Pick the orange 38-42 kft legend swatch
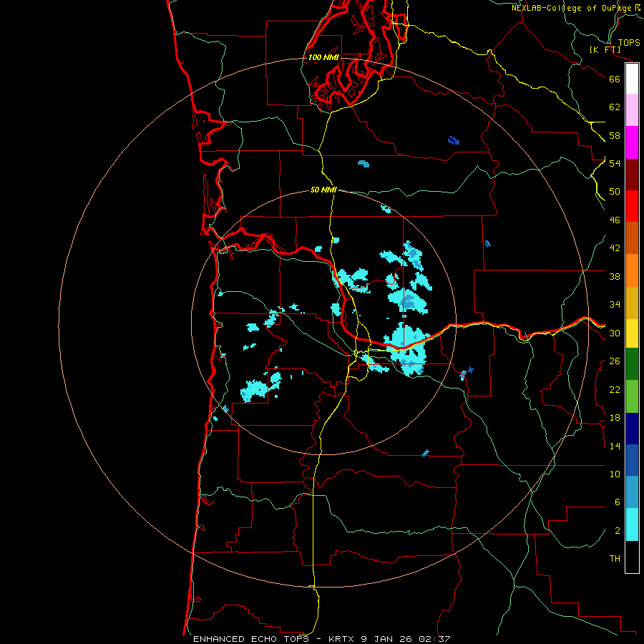Viewport: 644px width, 644px height. 632,270
